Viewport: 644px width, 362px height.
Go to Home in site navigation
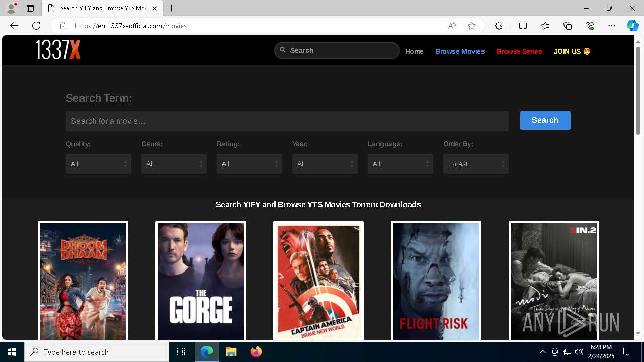coord(414,51)
